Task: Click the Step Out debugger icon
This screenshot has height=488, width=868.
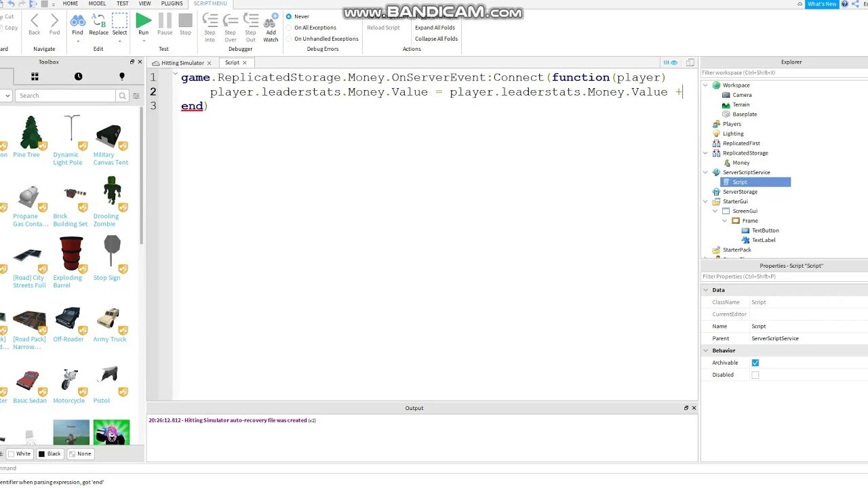Action: click(251, 20)
